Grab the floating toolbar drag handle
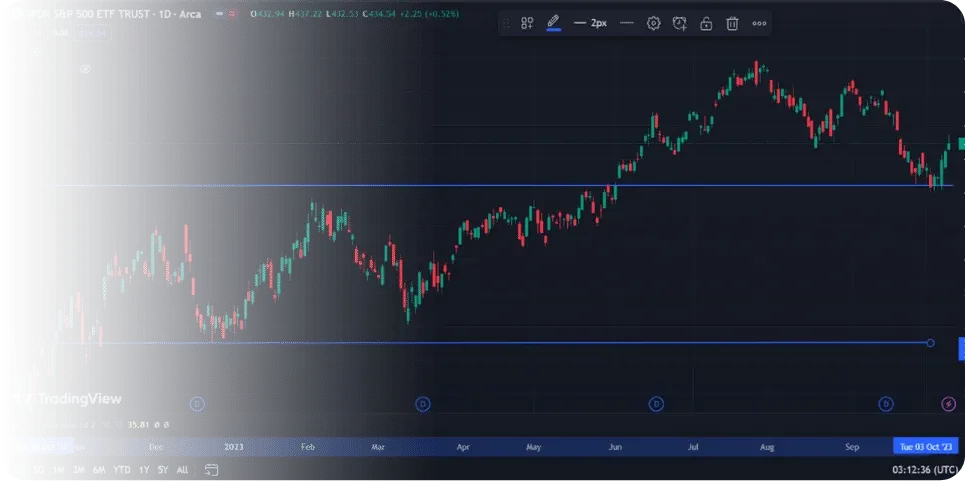The image size is (966, 481). (506, 23)
